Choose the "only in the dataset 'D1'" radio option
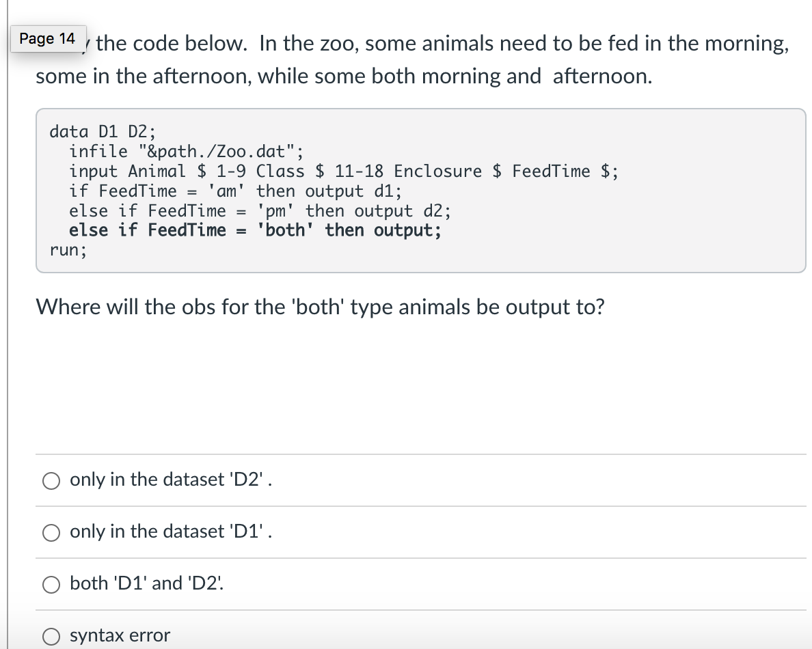 [51, 533]
